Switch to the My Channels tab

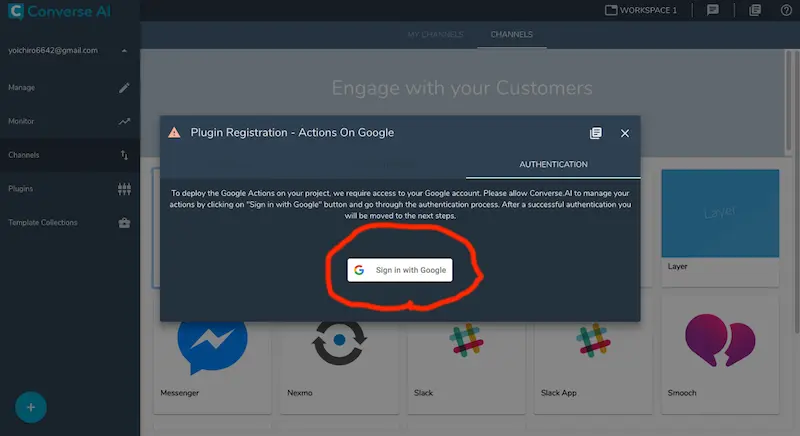pyautogui.click(x=435, y=35)
